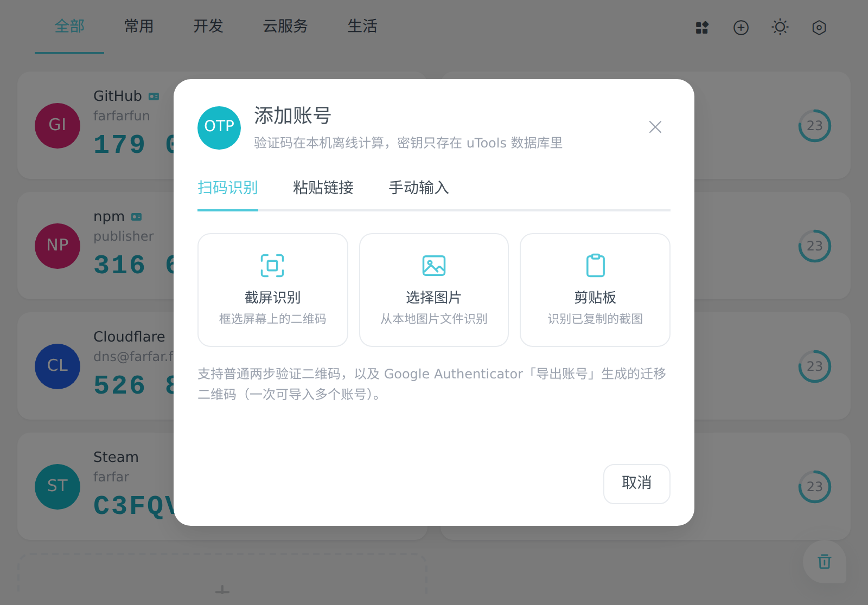Screen dimensions: 868x605
Task: Toggle the sun theme icon
Action: 780,27
